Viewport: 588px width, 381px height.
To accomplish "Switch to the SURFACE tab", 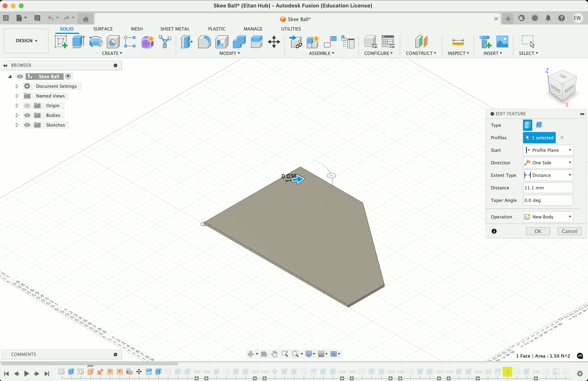I will pyautogui.click(x=103, y=29).
